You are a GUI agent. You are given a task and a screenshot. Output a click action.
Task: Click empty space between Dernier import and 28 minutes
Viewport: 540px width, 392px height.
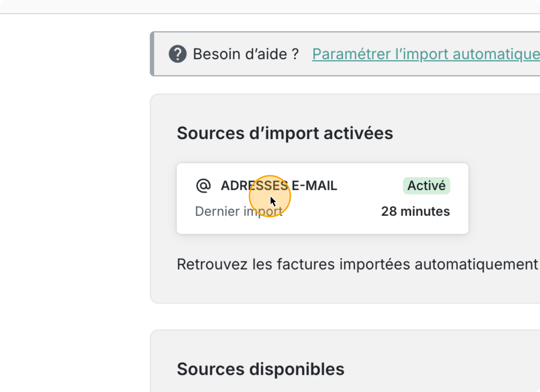point(331,212)
